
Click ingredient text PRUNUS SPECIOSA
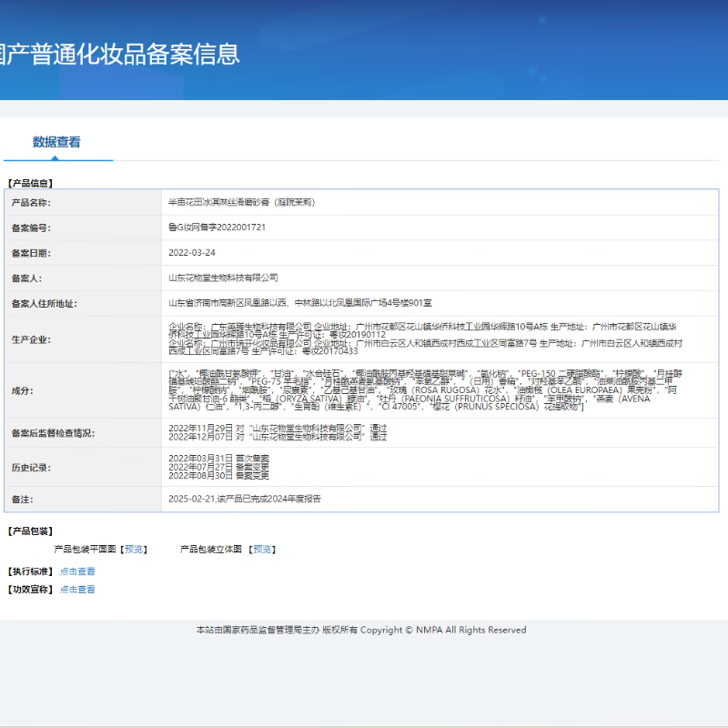(498, 407)
